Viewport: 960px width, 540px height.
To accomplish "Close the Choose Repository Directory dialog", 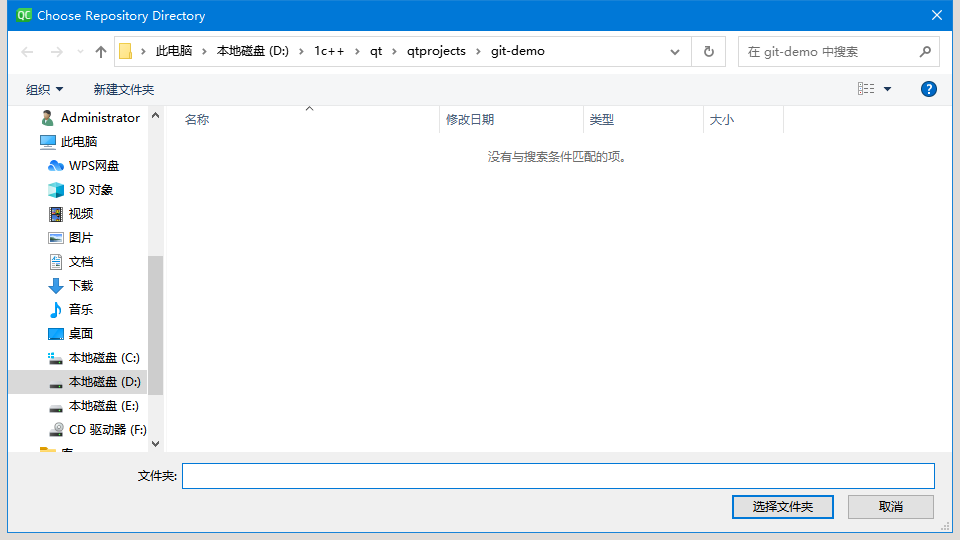I will (937, 15).
